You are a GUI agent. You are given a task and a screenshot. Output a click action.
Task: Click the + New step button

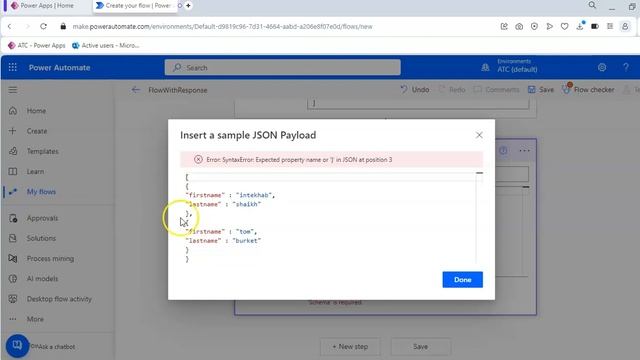coord(350,347)
